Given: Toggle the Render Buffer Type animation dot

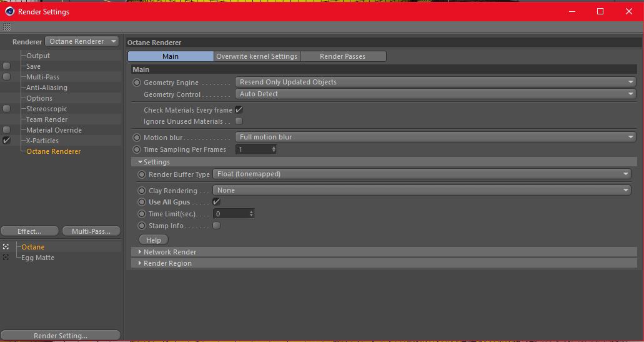Looking at the screenshot, I should (142, 174).
